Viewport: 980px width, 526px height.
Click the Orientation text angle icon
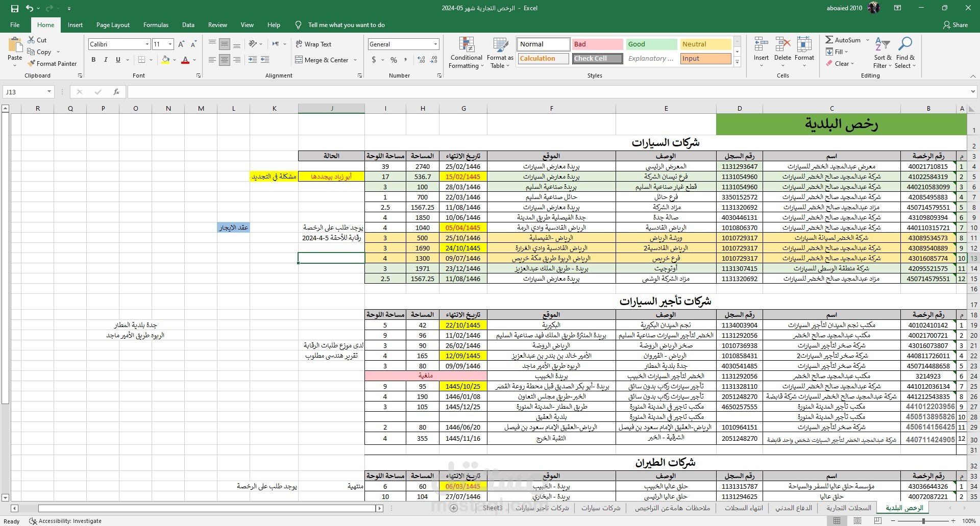[x=253, y=44]
